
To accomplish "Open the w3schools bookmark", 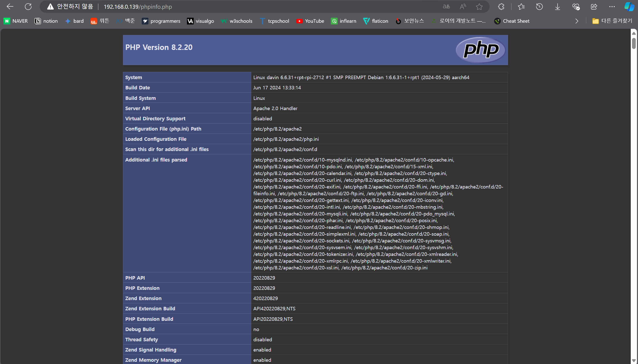I will coord(237,21).
